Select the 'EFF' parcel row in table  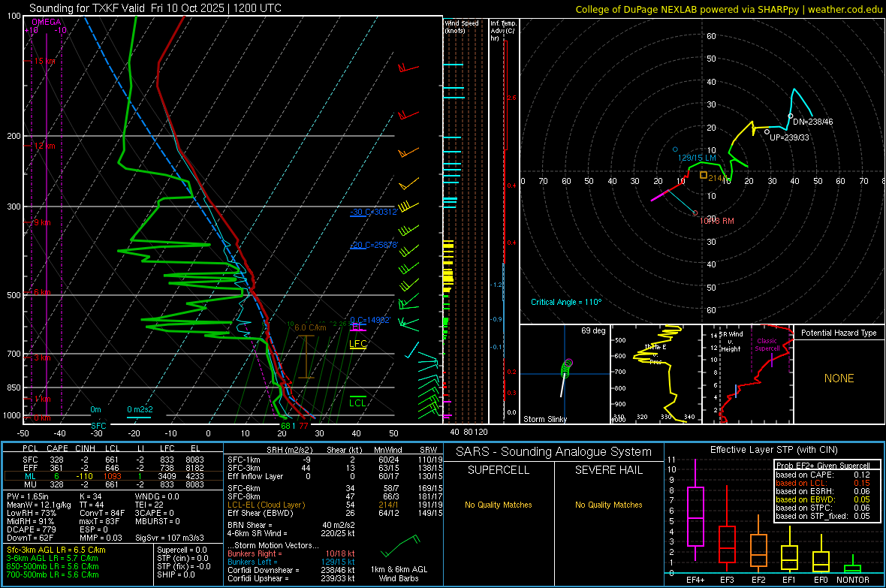(113, 468)
